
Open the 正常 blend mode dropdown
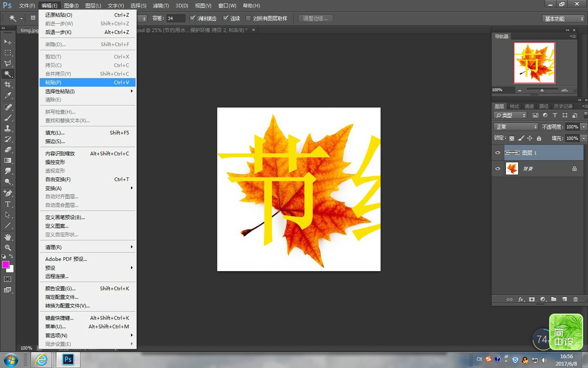(516, 127)
